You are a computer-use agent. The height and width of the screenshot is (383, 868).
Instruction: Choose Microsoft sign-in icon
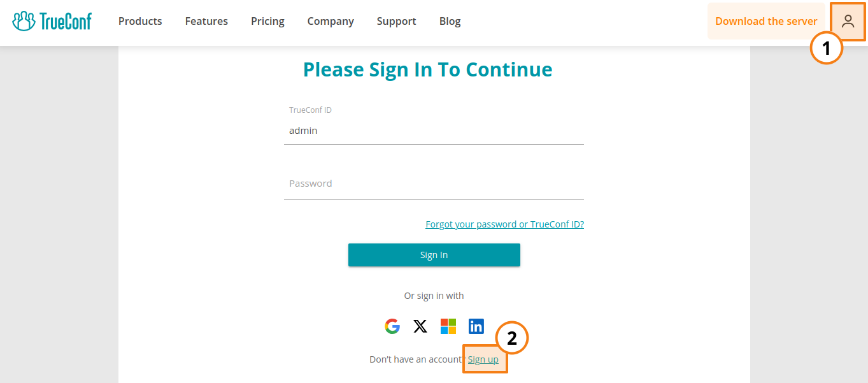tap(448, 326)
